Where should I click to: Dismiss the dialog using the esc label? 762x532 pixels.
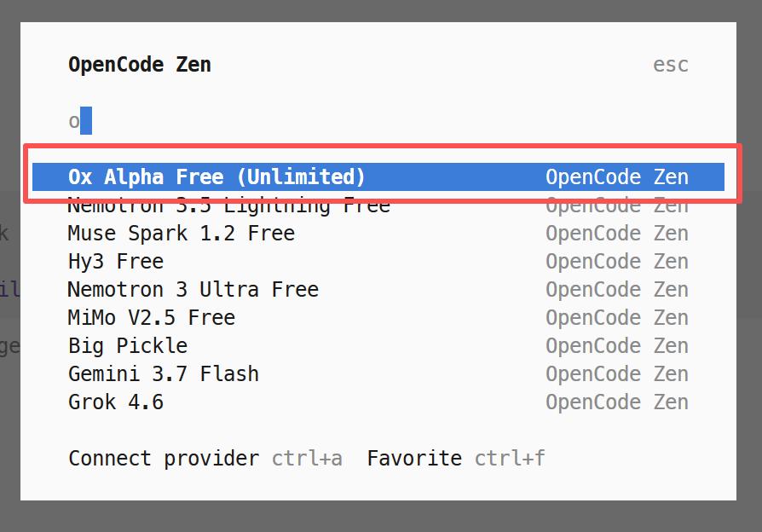670,65
